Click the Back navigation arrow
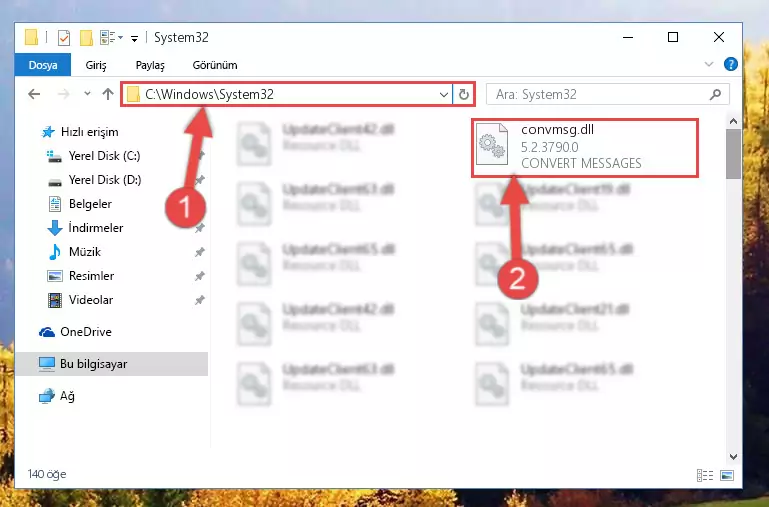 [34, 94]
